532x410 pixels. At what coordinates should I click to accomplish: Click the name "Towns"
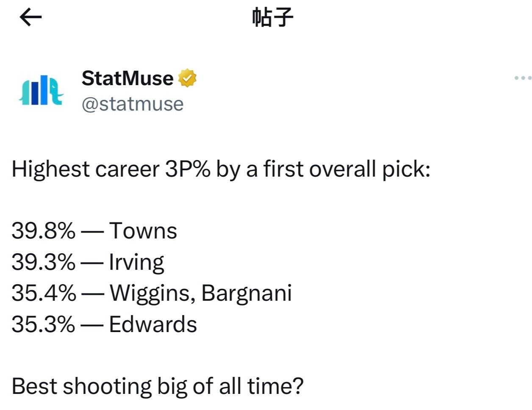143,231
